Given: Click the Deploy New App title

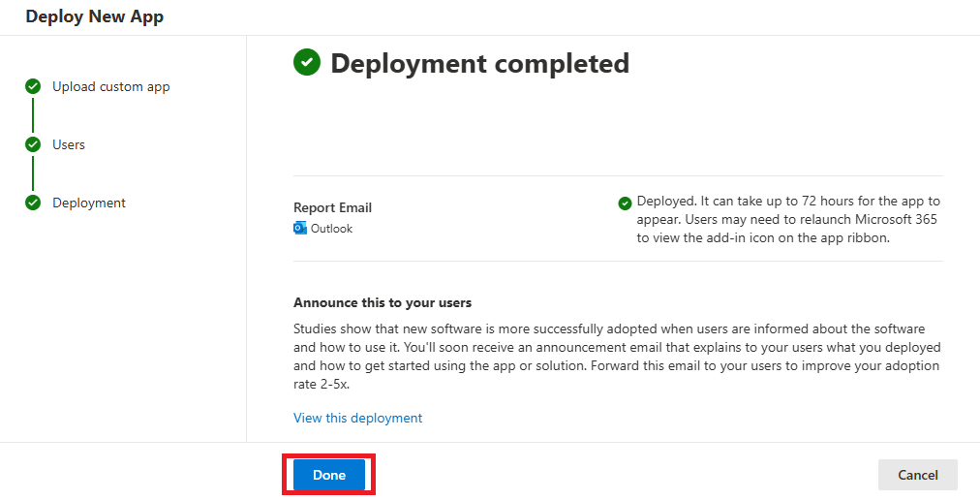Looking at the screenshot, I should click(95, 16).
